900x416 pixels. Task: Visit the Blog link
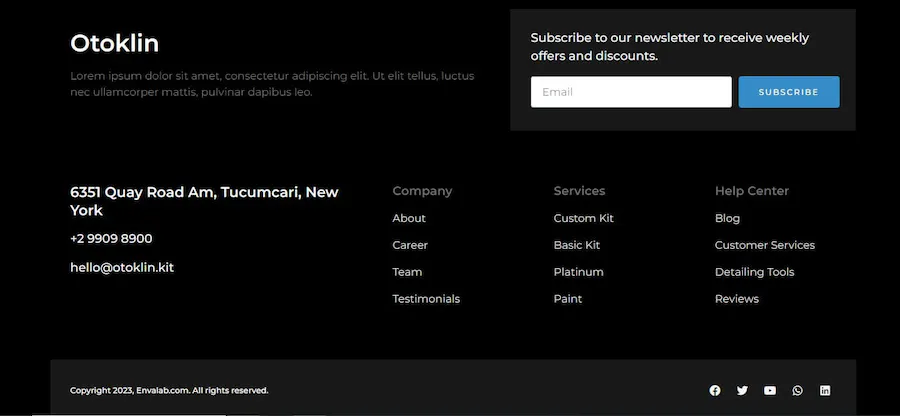coord(727,218)
